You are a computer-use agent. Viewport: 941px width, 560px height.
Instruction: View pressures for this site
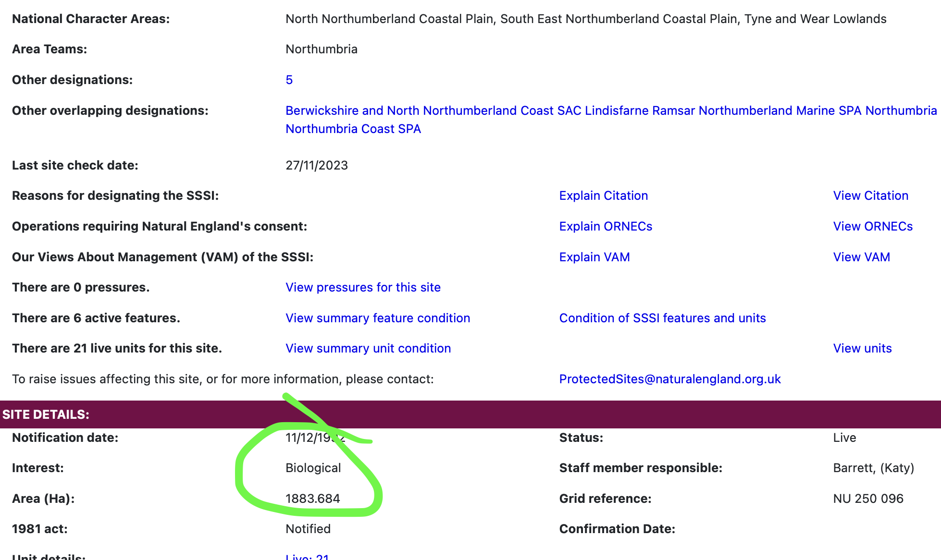pyautogui.click(x=363, y=287)
